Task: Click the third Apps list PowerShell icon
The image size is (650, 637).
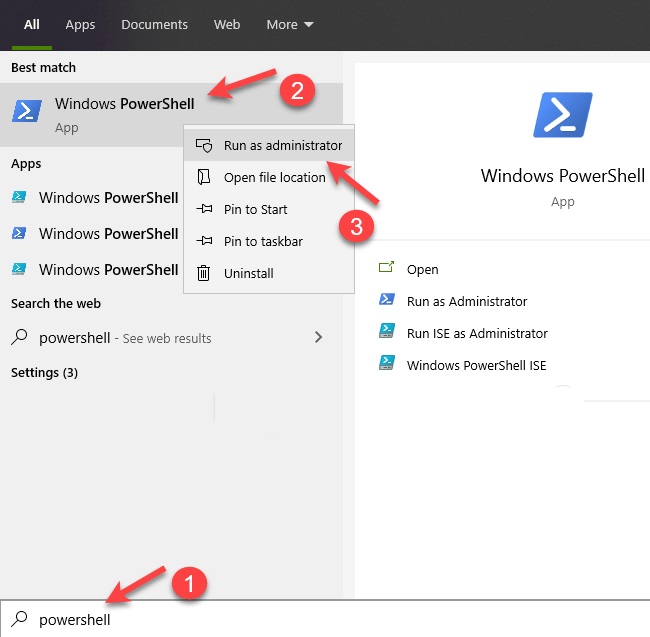Action: click(19, 269)
